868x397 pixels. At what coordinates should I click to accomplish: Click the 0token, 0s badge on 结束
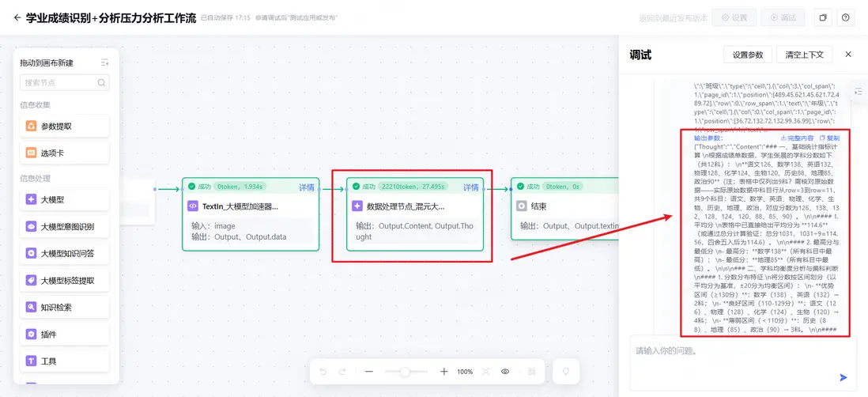click(562, 187)
